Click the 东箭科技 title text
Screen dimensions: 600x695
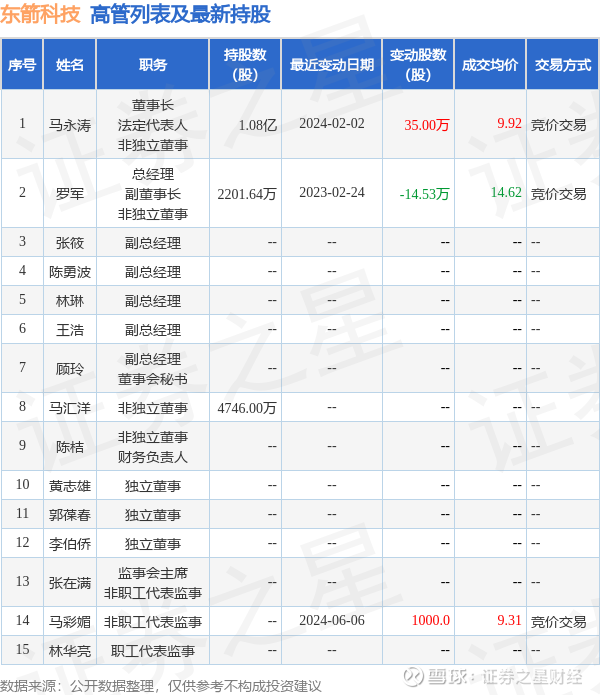pyautogui.click(x=40, y=14)
